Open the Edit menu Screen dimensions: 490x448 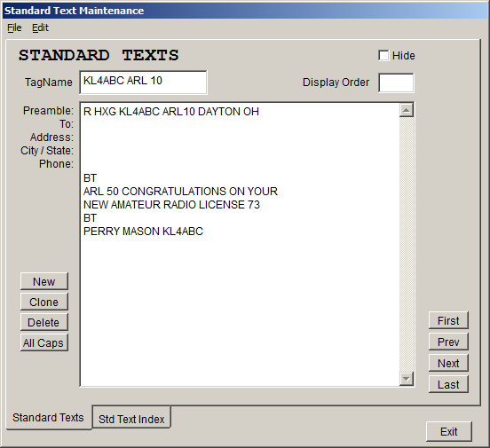(x=40, y=28)
